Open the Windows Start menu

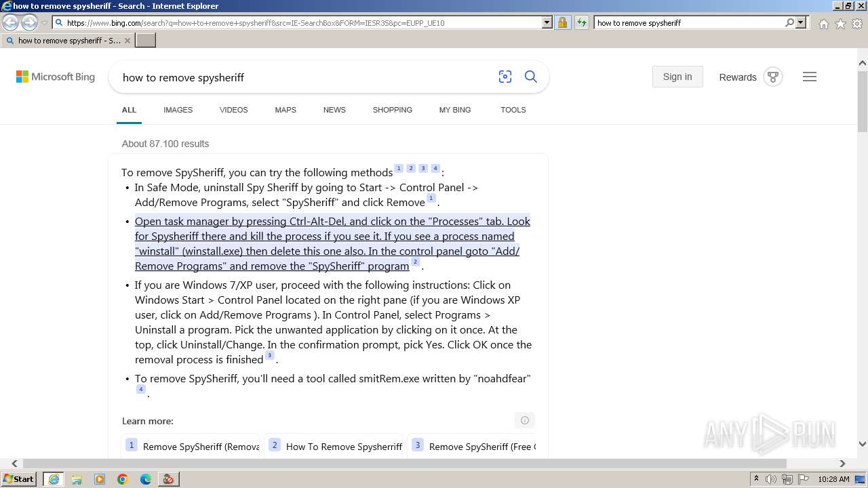pyautogui.click(x=19, y=479)
